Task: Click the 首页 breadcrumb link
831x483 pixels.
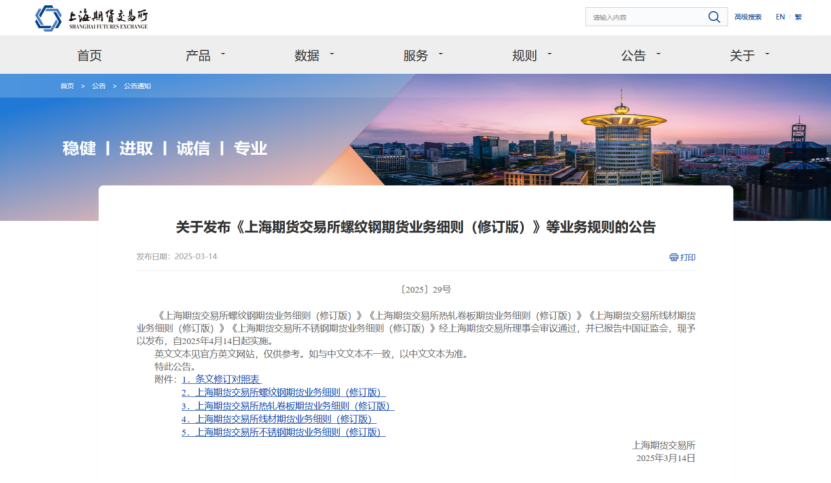Action: [x=67, y=86]
